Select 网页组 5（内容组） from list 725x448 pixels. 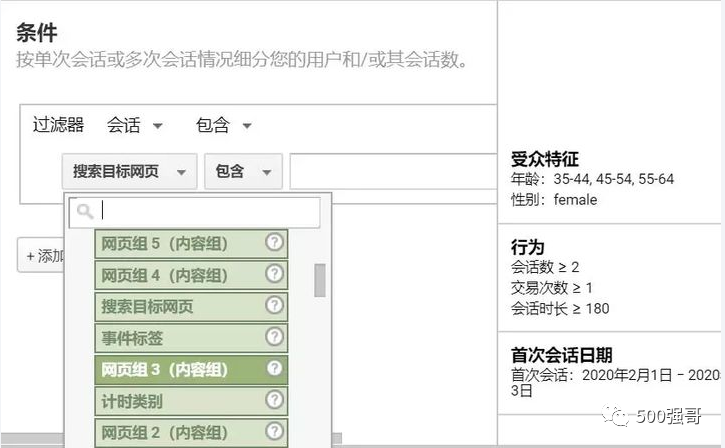191,243
